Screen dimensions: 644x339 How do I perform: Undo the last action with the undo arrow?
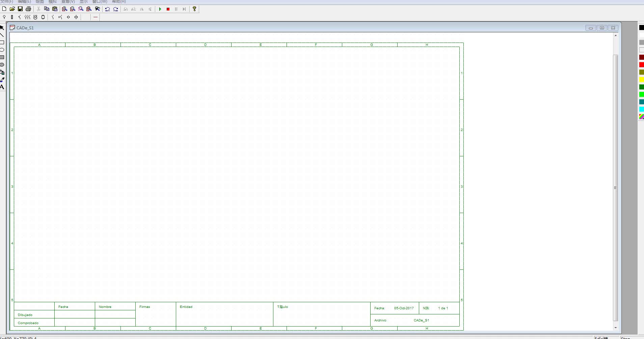pos(107,9)
